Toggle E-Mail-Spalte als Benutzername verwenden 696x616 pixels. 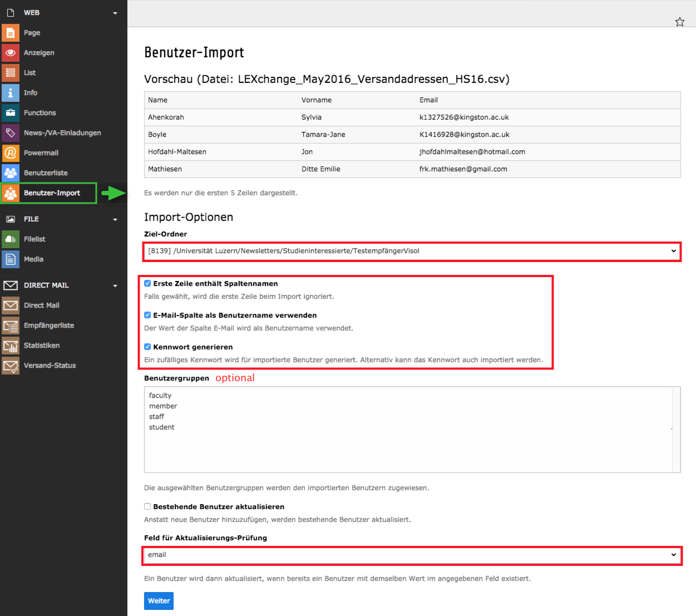click(x=147, y=315)
